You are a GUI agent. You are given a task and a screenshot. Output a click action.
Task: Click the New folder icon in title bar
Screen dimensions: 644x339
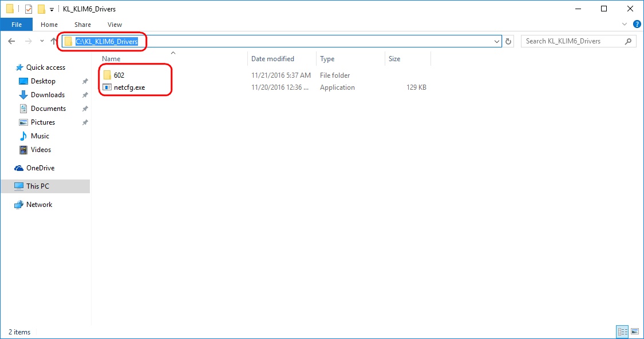(41, 9)
